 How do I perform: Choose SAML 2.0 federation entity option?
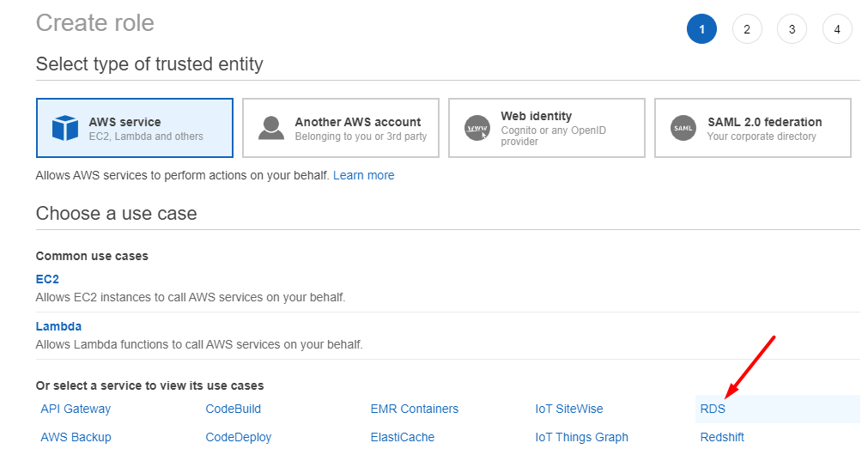(752, 128)
